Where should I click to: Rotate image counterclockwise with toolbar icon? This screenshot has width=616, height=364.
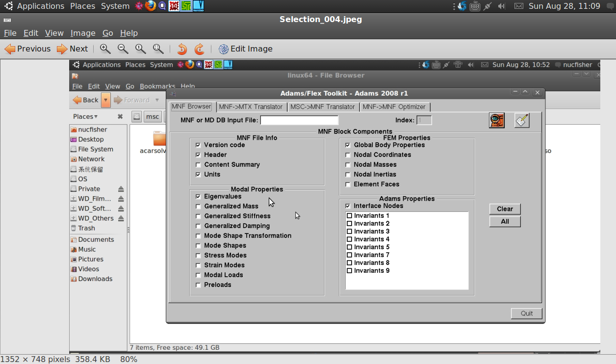(x=182, y=49)
